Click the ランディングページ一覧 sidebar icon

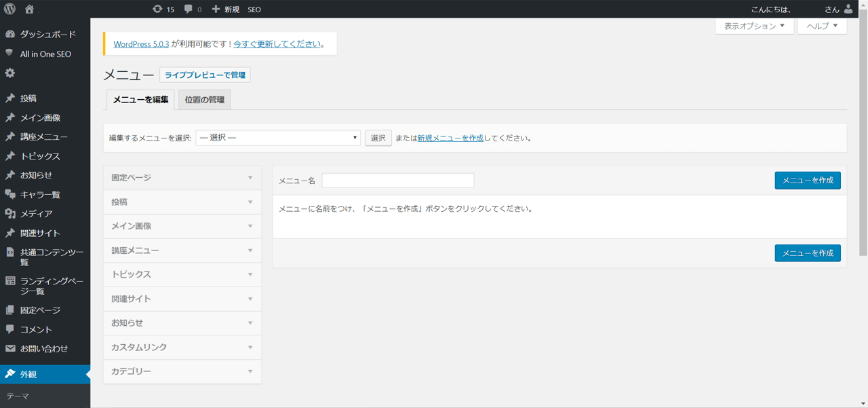tap(10, 281)
